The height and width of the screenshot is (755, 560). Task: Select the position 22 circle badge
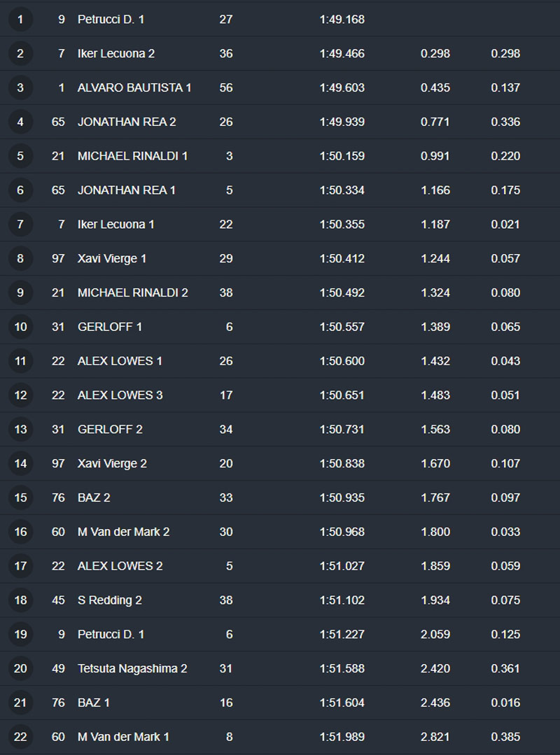coord(20,737)
